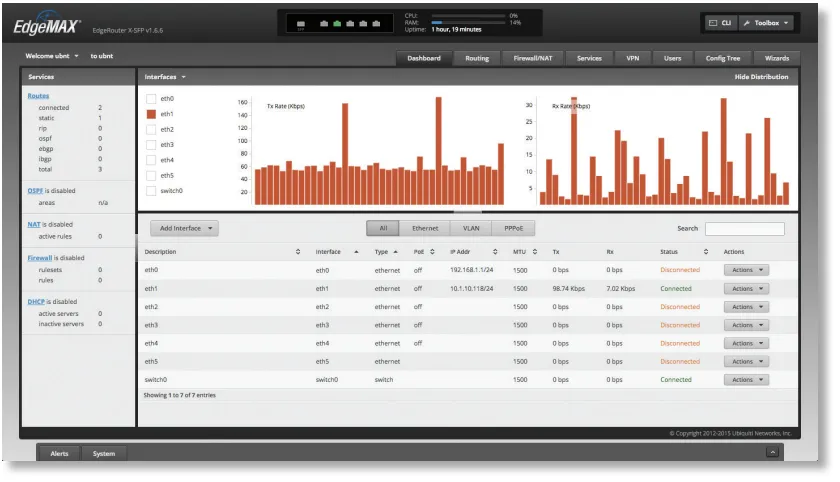Uncheck the eth1 graph checkbox
This screenshot has width=840, height=482.
point(151,114)
